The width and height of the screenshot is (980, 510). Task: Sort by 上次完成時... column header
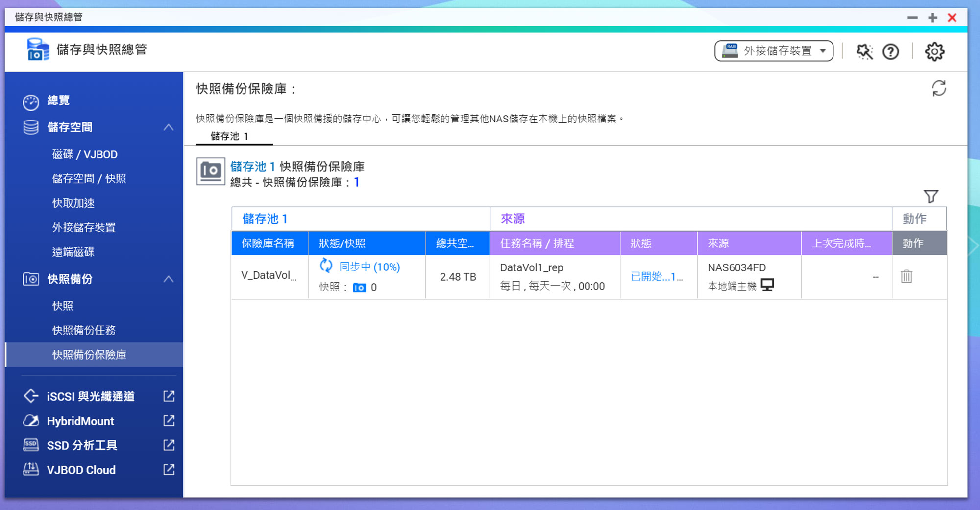click(x=847, y=243)
